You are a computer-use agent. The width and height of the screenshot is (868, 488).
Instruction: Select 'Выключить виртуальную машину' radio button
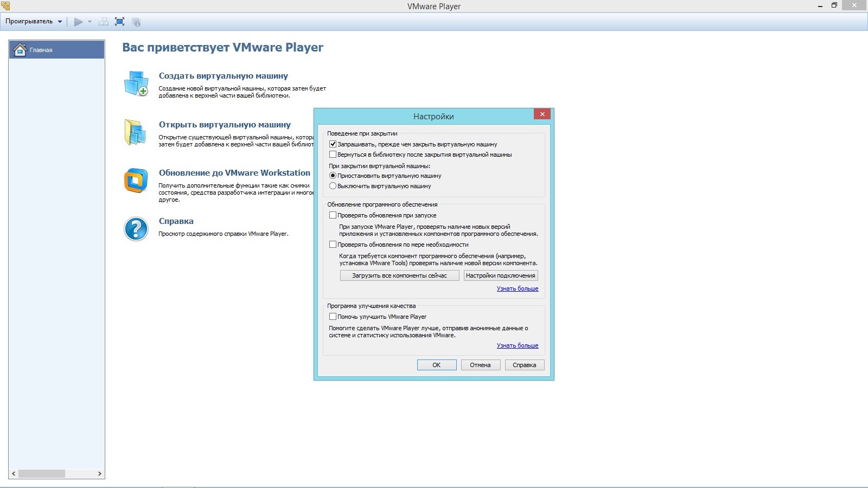pyautogui.click(x=333, y=186)
